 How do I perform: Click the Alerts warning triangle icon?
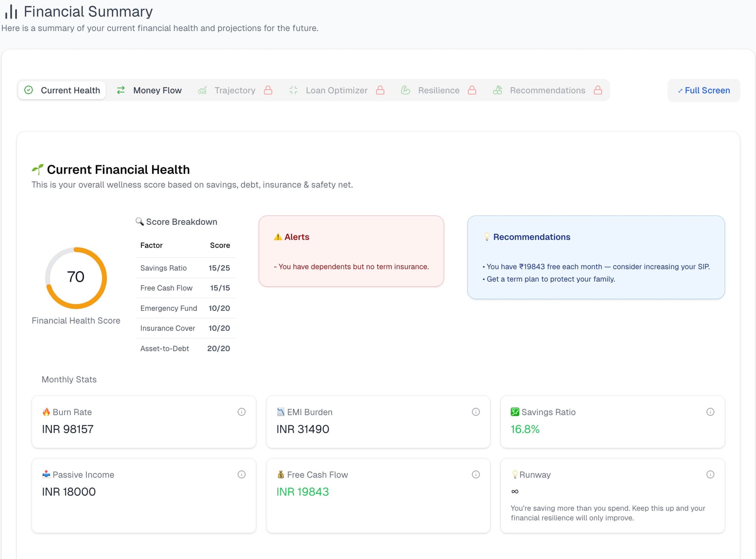pyautogui.click(x=278, y=237)
